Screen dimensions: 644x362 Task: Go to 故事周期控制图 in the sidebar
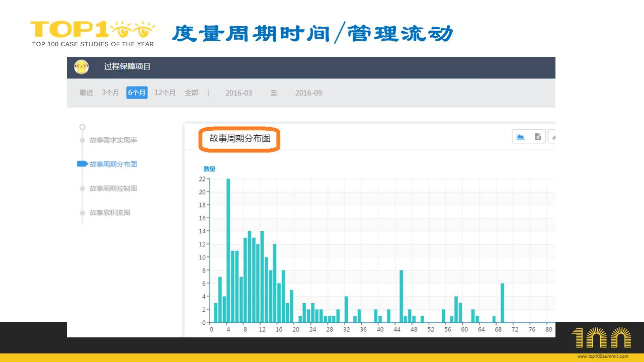coord(113,188)
